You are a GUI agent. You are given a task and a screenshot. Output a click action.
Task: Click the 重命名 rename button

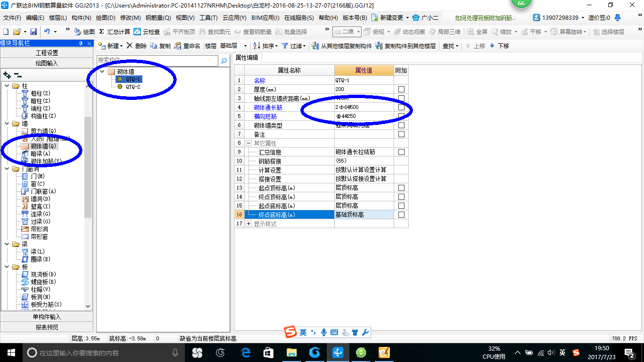(187, 46)
